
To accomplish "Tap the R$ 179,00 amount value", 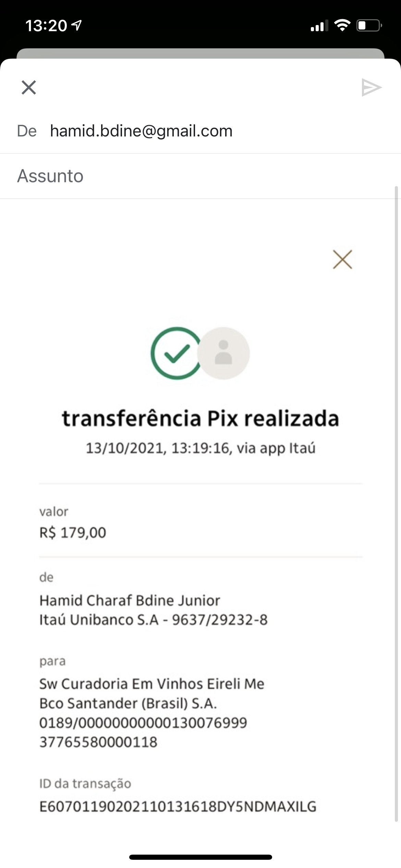I will coord(73,532).
